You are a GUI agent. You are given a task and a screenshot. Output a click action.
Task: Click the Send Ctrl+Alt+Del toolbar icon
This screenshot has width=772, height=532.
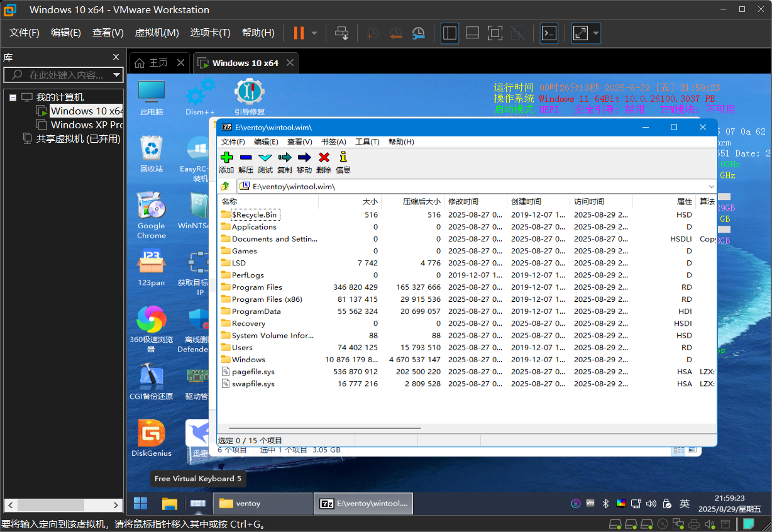pos(341,33)
